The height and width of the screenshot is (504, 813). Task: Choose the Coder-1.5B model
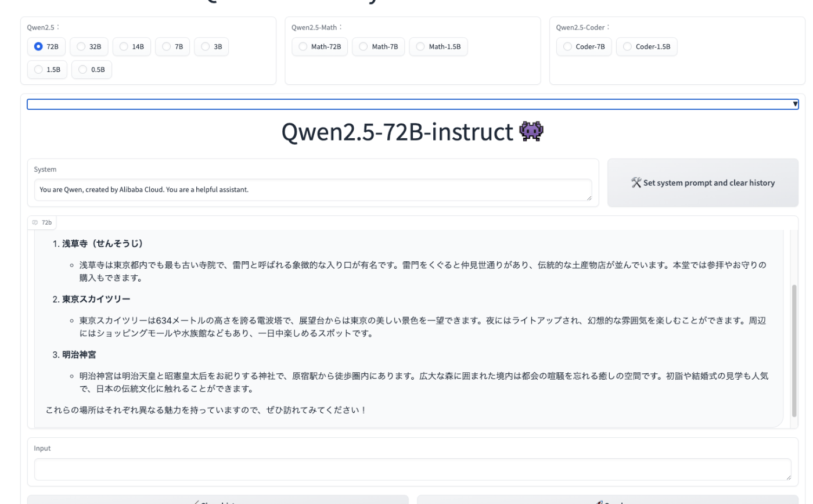647,46
